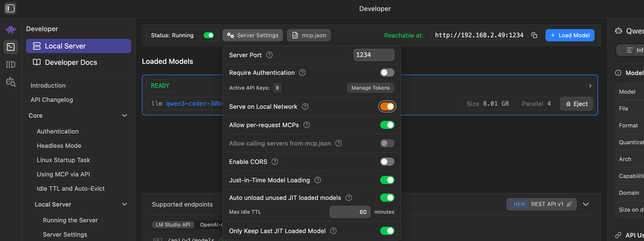Toggle the server Status Running switch
Screen dimensions: 644x241
(209, 35)
